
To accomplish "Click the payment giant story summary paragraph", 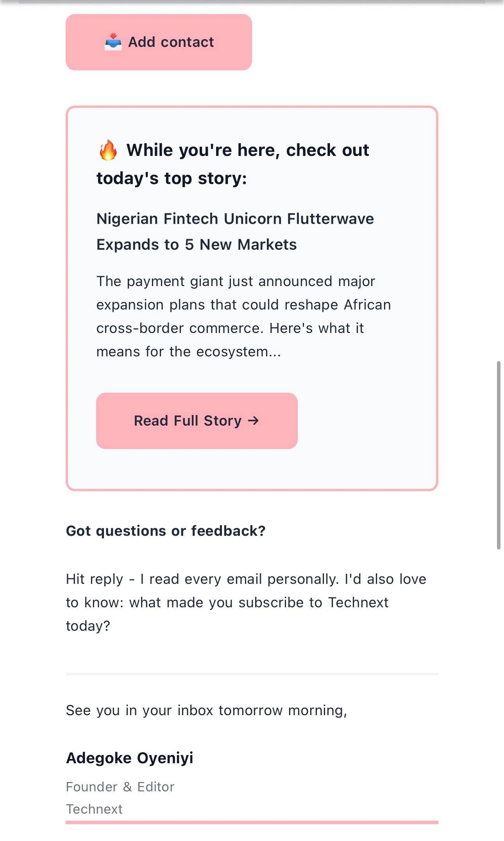I will tap(243, 317).
